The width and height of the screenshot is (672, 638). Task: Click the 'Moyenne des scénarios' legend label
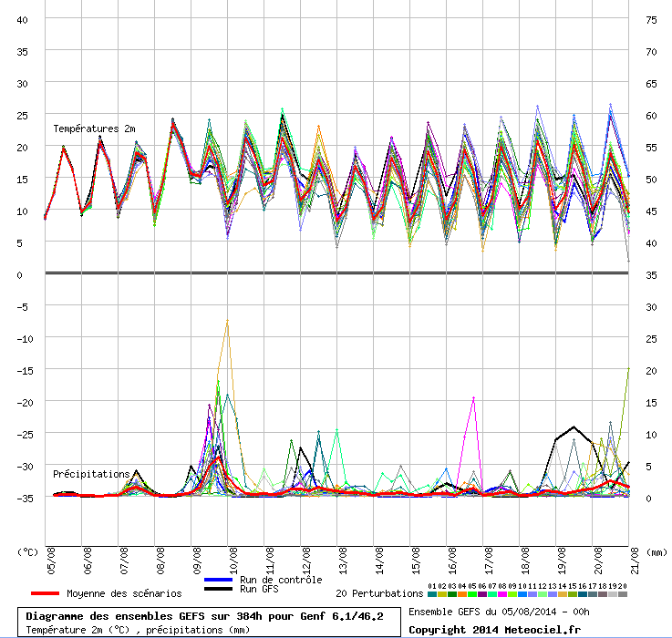pos(123,593)
